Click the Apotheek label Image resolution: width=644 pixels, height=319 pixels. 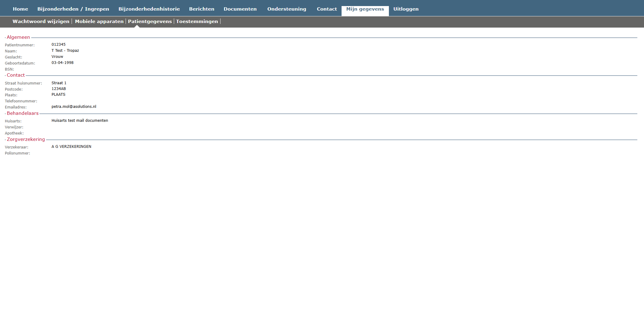tap(14, 133)
